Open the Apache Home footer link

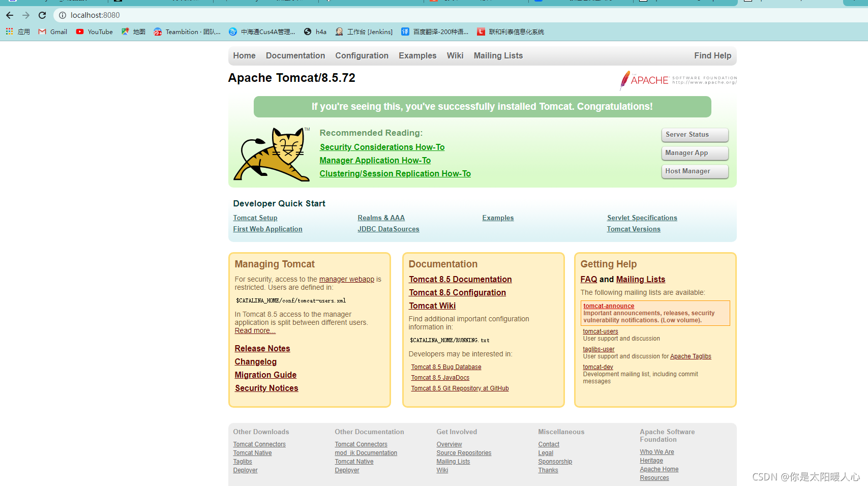pos(659,469)
